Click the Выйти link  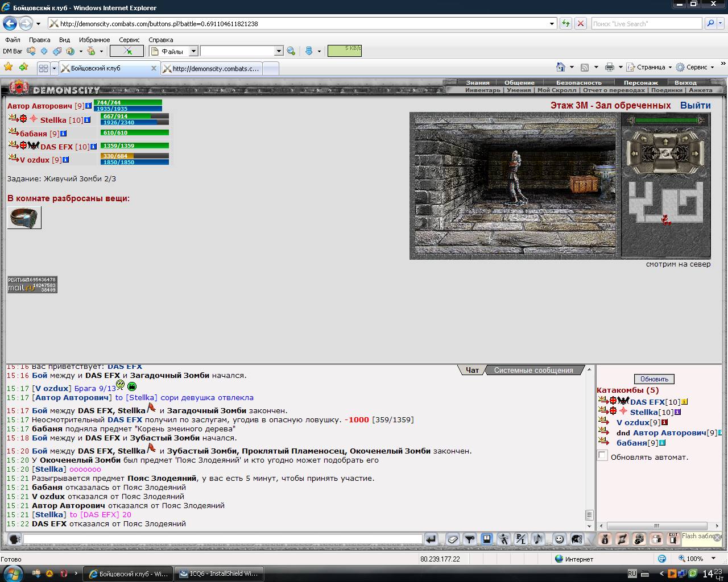[695, 105]
